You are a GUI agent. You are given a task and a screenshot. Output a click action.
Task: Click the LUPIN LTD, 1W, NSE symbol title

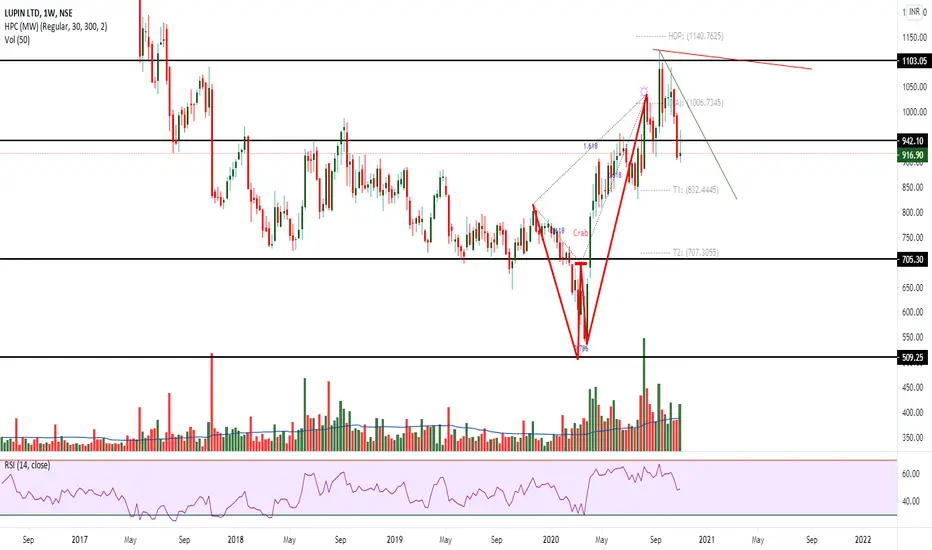click(39, 13)
